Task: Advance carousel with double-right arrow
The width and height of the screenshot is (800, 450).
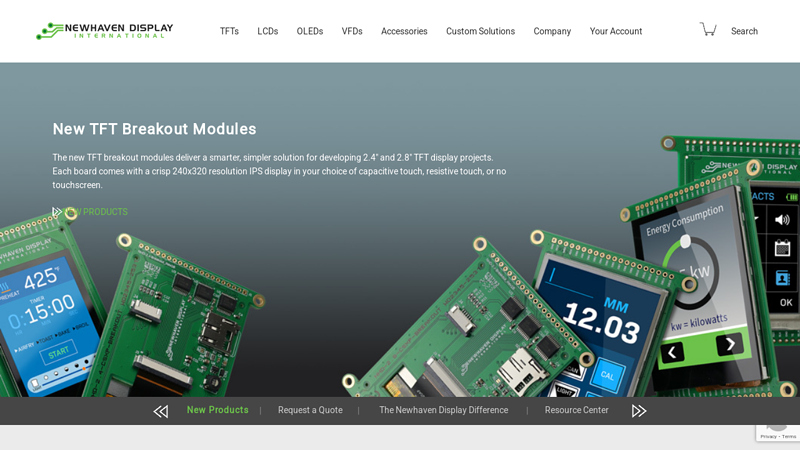Action: click(x=639, y=411)
